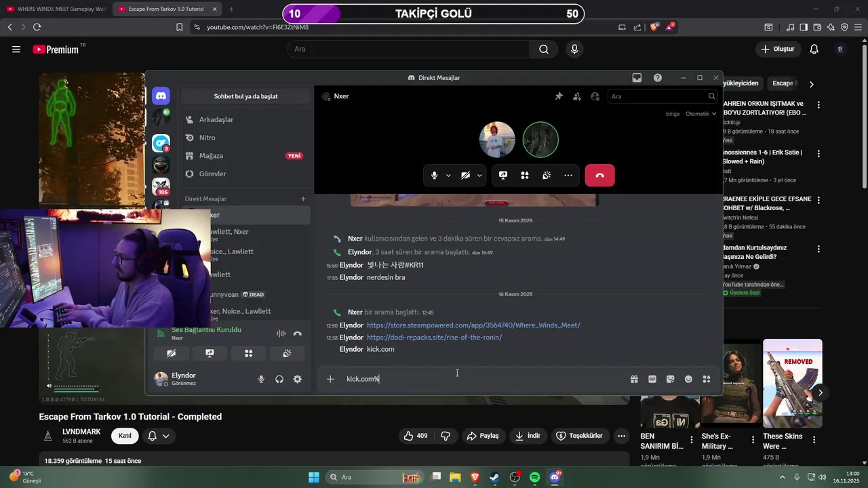Toggle deafen headphones beside Elyndor name
The width and height of the screenshot is (868, 488).
pyautogui.click(x=279, y=380)
